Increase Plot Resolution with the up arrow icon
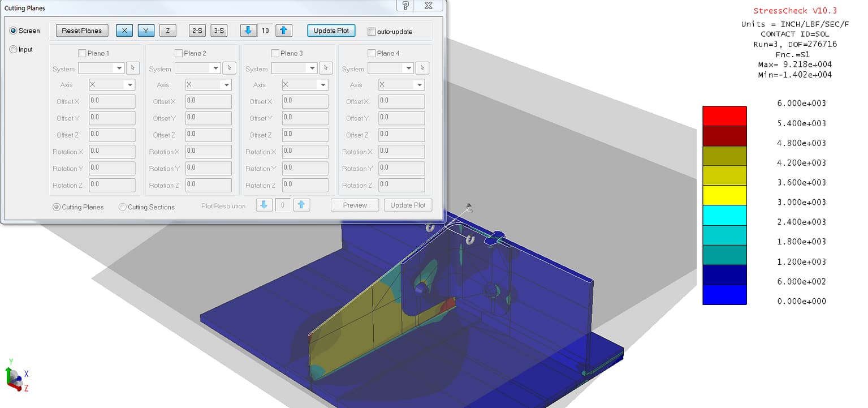Image resolution: width=868 pixels, height=408 pixels. click(301, 205)
